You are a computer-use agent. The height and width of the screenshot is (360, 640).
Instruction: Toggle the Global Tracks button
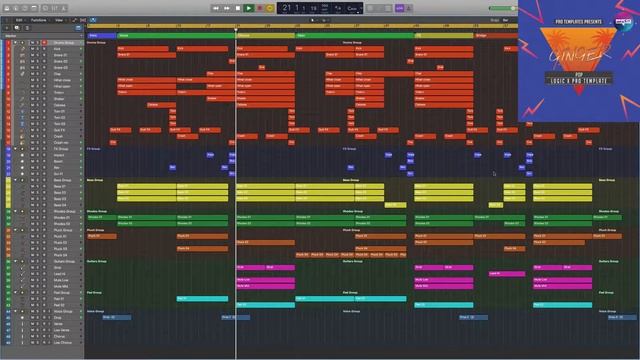pos(27,28)
